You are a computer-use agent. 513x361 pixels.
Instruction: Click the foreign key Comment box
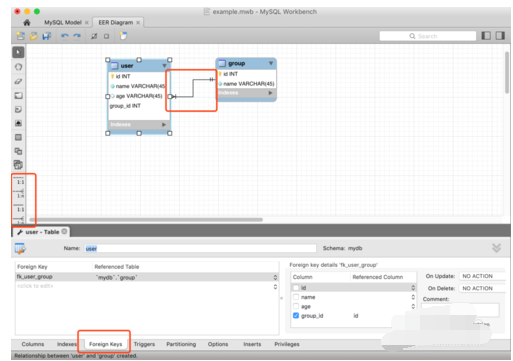(460, 310)
